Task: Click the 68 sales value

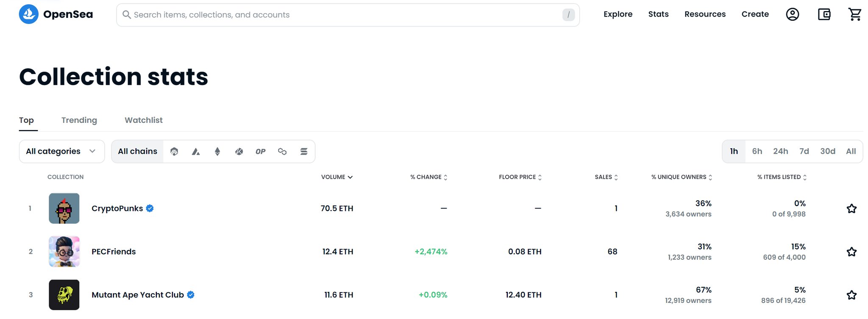Action: (x=612, y=252)
